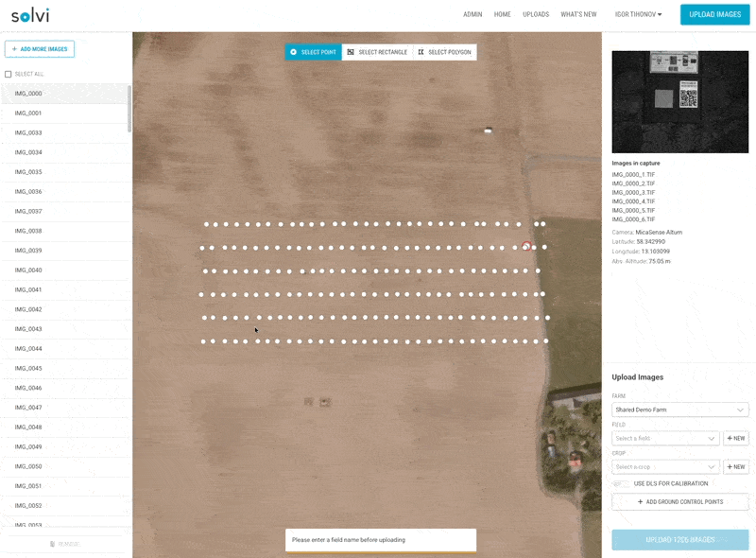Open the Select a crop dropdown
Screen dimensions: 756x558
(665, 467)
